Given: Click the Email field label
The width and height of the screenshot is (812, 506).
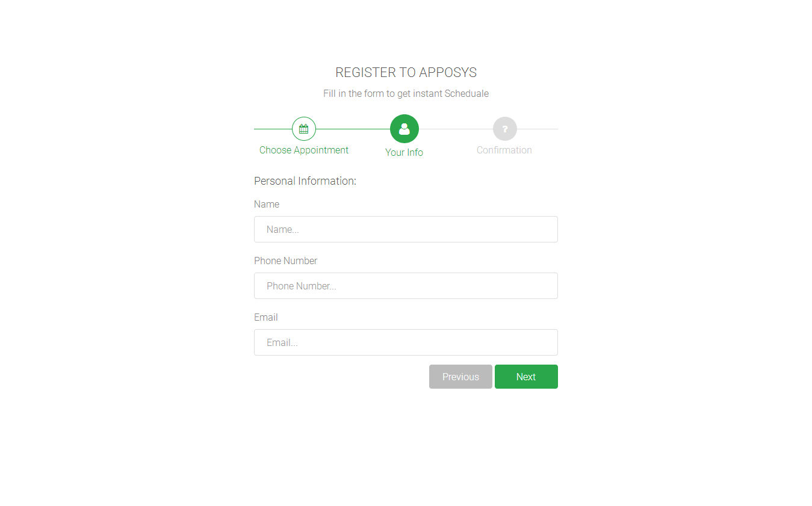Looking at the screenshot, I should [x=266, y=318].
